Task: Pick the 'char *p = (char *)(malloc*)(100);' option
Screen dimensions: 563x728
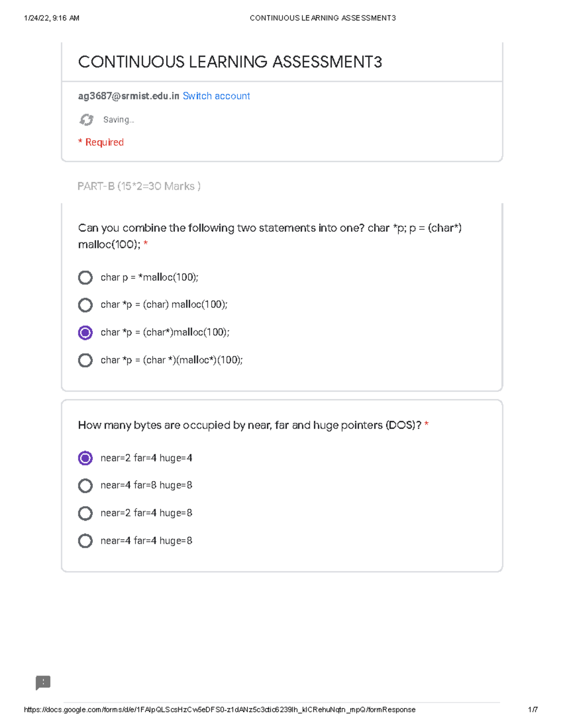Action: (x=85, y=360)
